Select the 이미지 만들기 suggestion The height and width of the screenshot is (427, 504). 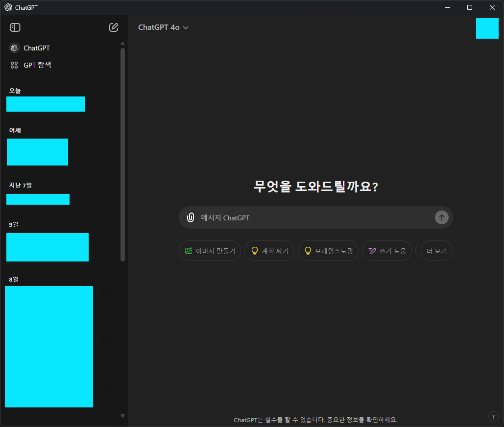click(210, 251)
